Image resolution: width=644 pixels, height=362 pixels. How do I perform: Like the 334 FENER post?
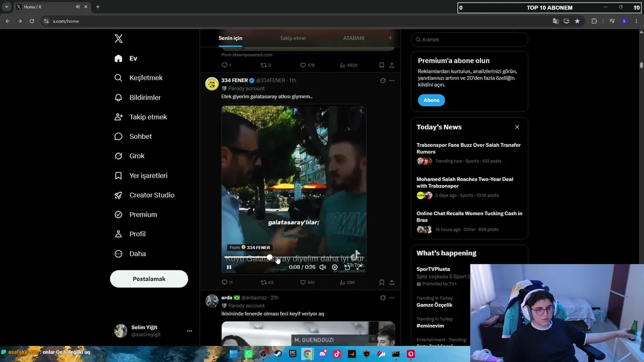pyautogui.click(x=307, y=283)
